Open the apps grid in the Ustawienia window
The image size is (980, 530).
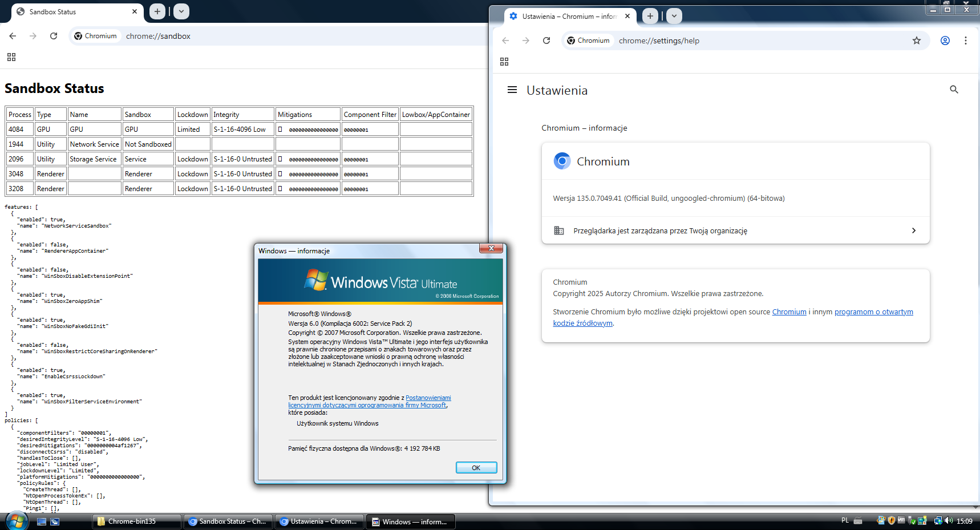504,62
